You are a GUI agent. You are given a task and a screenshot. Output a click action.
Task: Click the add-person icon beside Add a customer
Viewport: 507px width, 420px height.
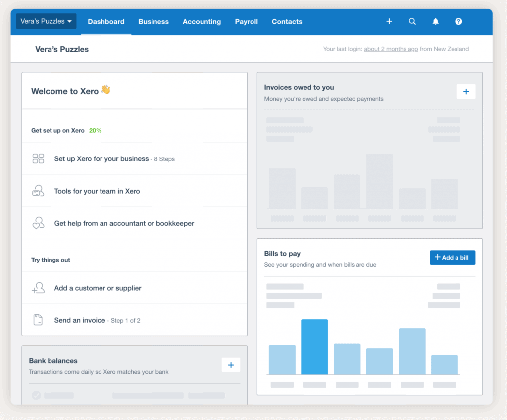pyautogui.click(x=39, y=288)
